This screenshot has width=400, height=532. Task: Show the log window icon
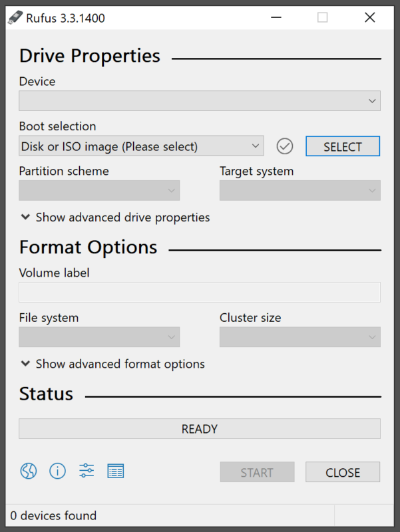point(116,471)
